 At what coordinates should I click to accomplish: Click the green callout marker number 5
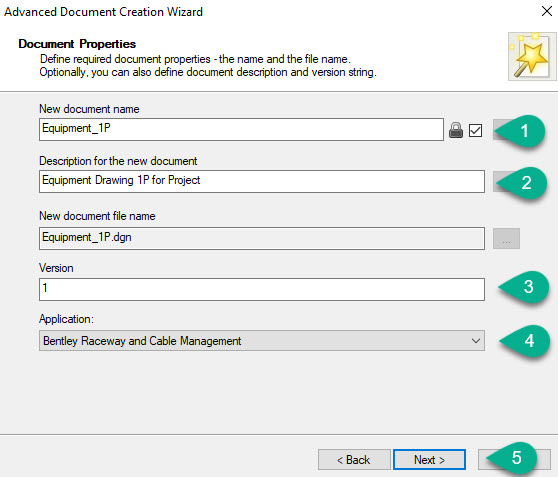click(x=512, y=458)
